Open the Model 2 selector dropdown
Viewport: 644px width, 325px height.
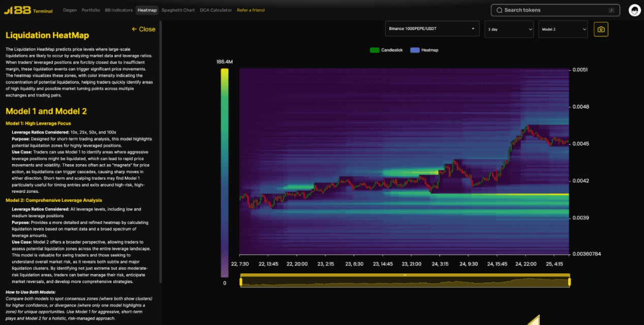pos(563,29)
